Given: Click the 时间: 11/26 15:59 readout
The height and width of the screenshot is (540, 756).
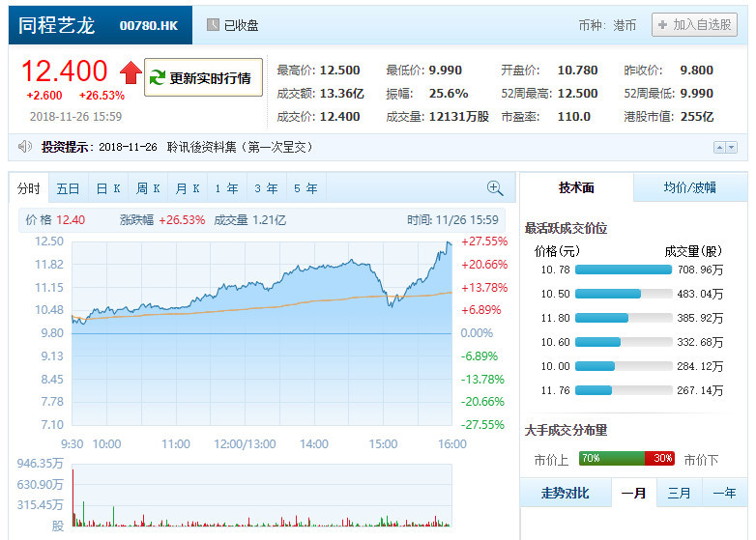Looking at the screenshot, I should (452, 220).
